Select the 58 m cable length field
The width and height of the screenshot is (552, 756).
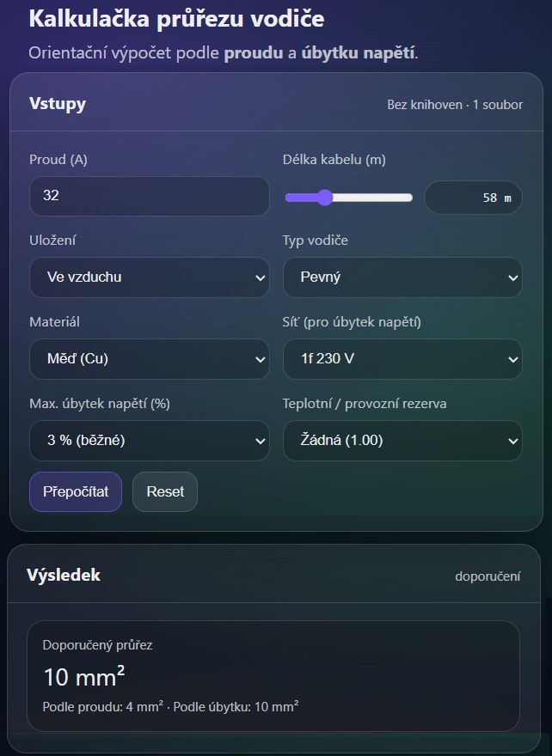(473, 197)
